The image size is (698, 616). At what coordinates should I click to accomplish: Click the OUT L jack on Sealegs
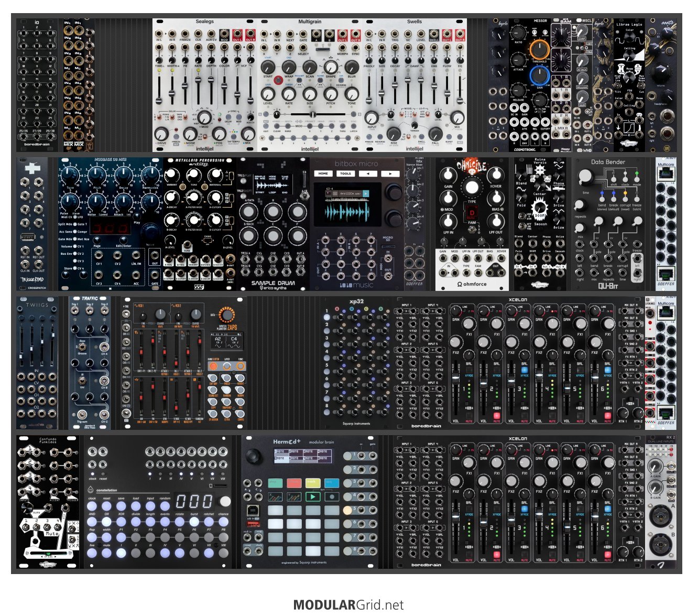click(x=238, y=35)
